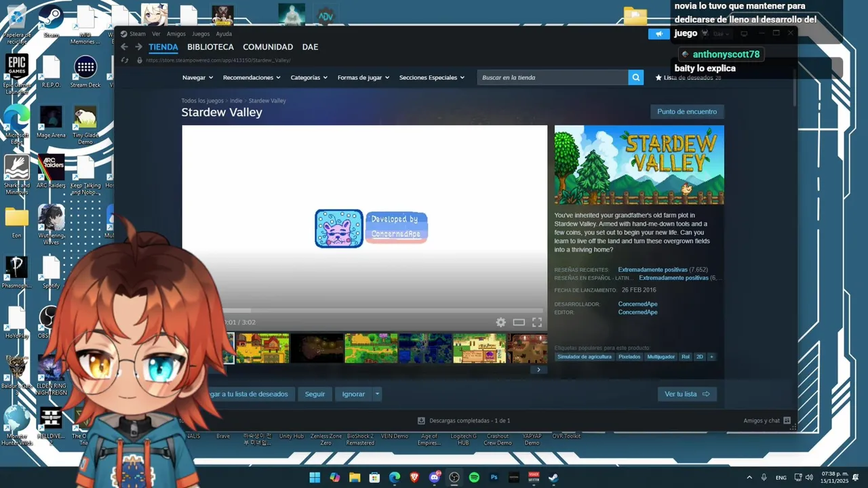Screen dimensions: 868x488
Task: Expand more tags with the plus button
Action: click(711, 357)
